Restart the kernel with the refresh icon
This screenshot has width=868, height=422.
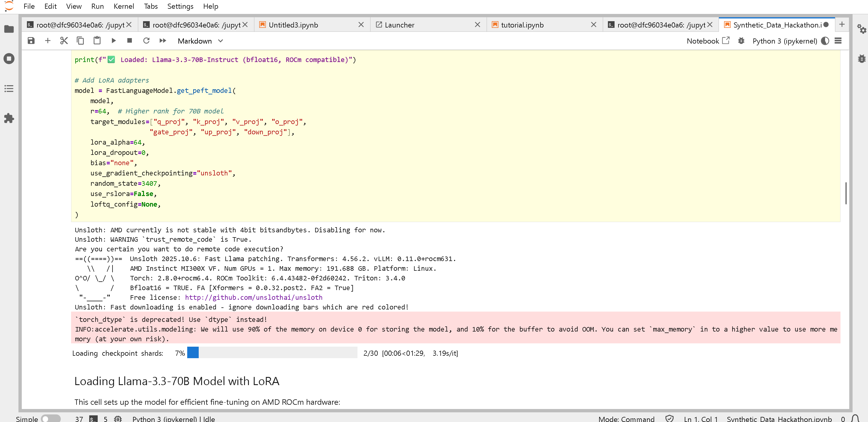pyautogui.click(x=146, y=41)
